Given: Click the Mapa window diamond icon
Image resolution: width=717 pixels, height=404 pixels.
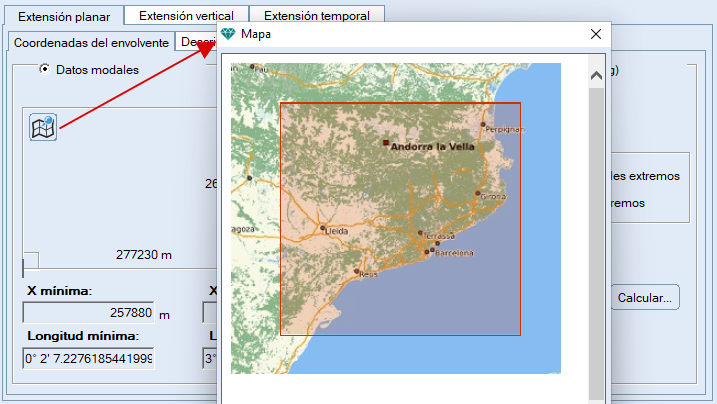Looking at the screenshot, I should tap(231, 34).
